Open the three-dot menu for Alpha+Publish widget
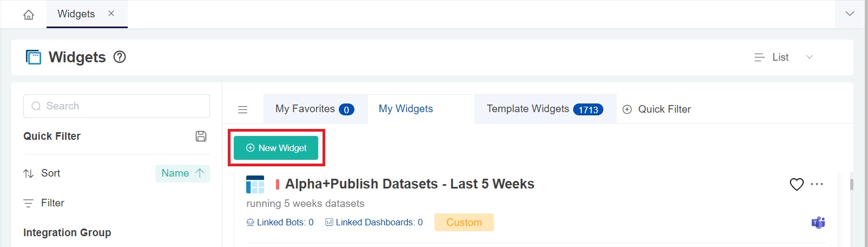 (817, 184)
